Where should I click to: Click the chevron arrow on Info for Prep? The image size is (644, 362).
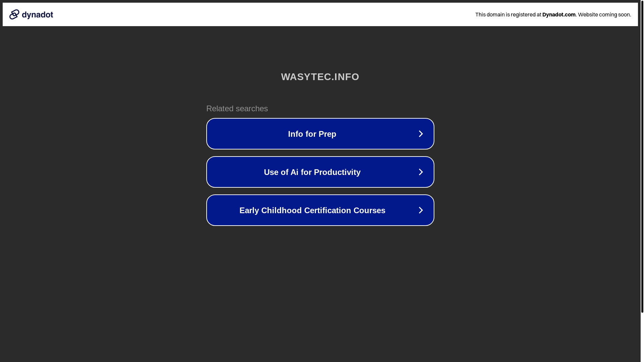421,134
